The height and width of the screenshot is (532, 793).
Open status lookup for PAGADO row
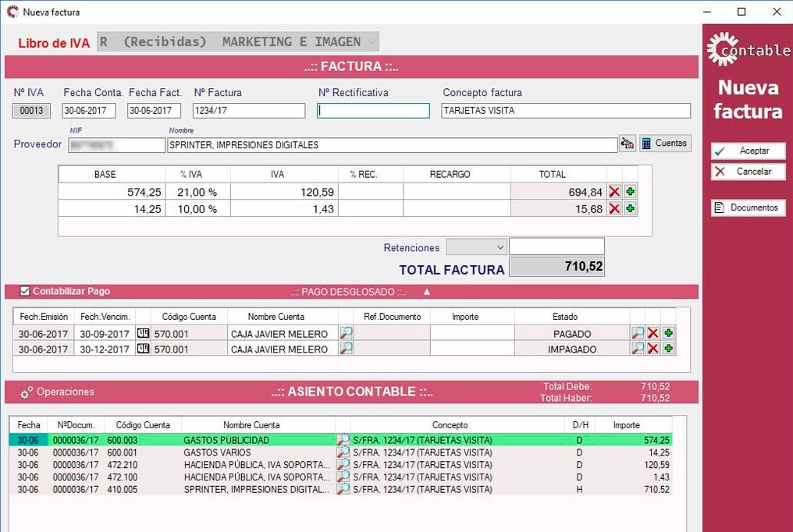tap(637, 333)
